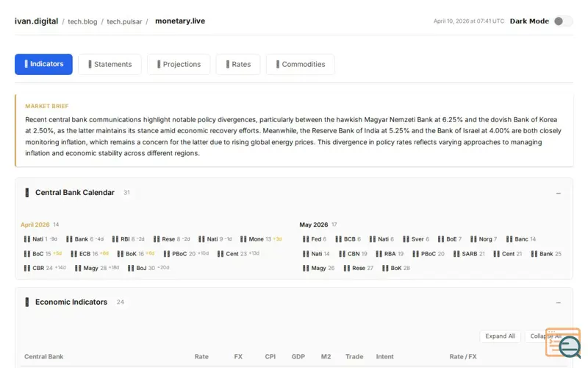588x368 pixels.
Task: Click the Economic Indicators header icon
Action: tap(26, 302)
